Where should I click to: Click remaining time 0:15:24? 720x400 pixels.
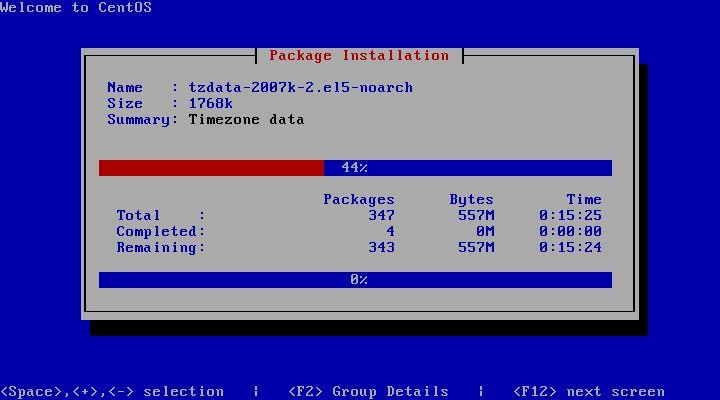[x=570, y=247]
